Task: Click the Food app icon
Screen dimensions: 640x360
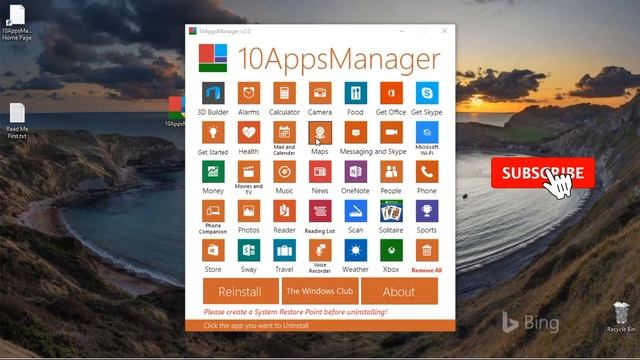Action: [x=356, y=93]
